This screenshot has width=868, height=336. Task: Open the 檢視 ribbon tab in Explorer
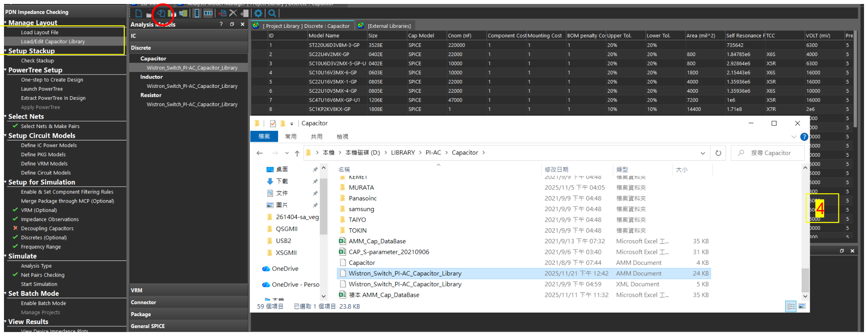pyautogui.click(x=342, y=136)
